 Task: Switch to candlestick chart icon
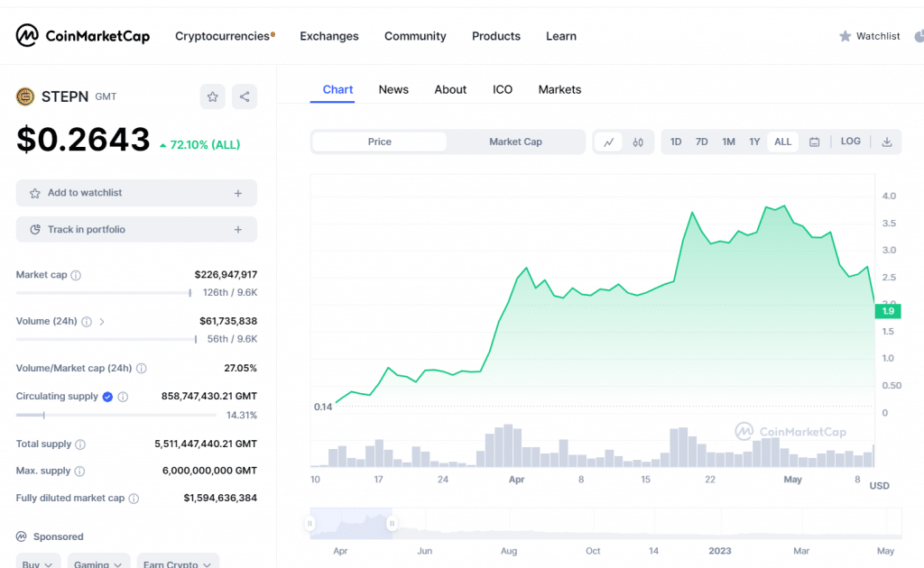[638, 142]
